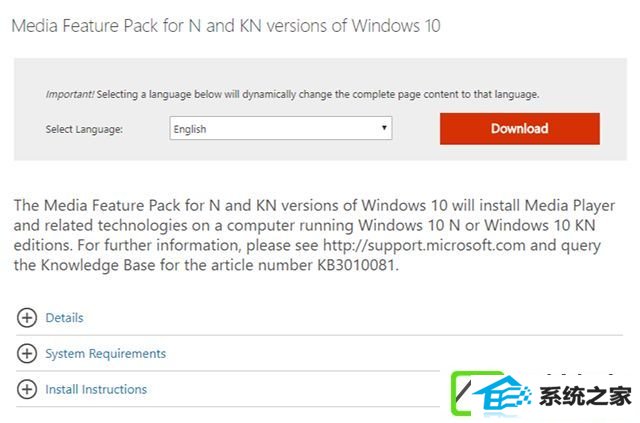
Task: Click the blue house watermark logo
Action: (x=503, y=392)
